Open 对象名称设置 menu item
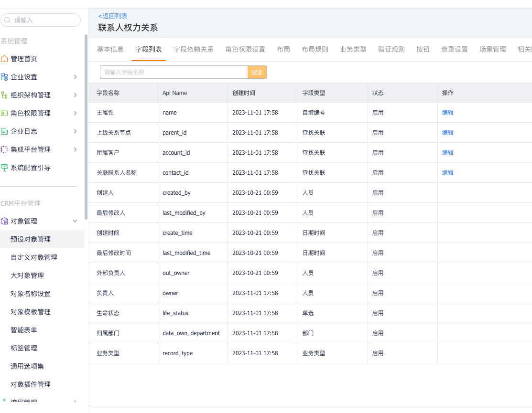 (x=31, y=294)
